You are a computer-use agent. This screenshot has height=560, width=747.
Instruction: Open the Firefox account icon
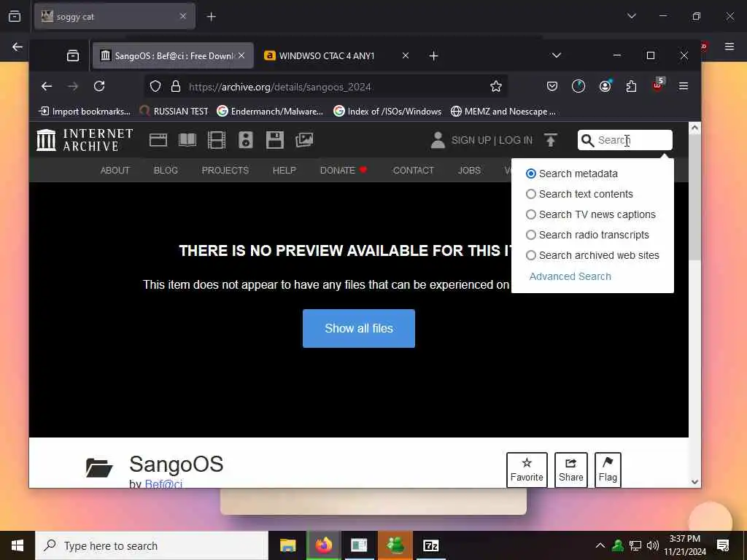pyautogui.click(x=605, y=86)
